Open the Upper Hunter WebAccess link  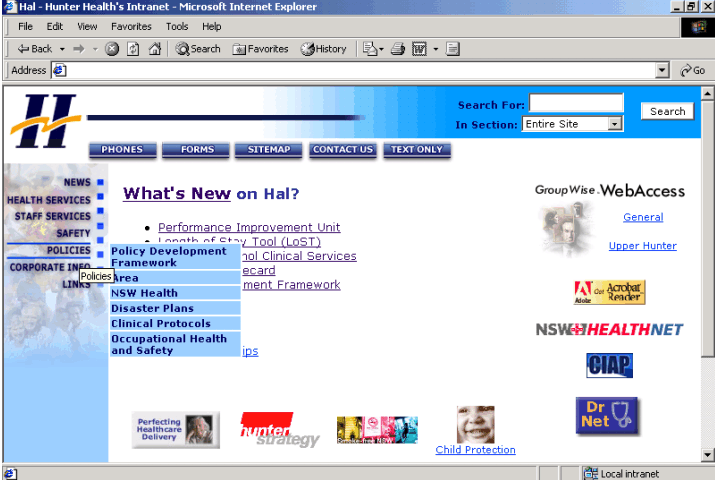pyautogui.click(x=642, y=246)
